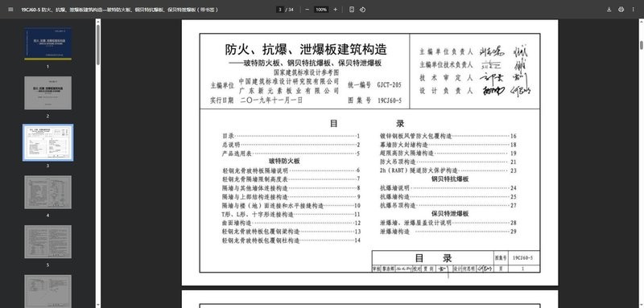Screen dimensions: 644x308
Task: Click the 实行日期 date value text
Action: click(x=271, y=100)
